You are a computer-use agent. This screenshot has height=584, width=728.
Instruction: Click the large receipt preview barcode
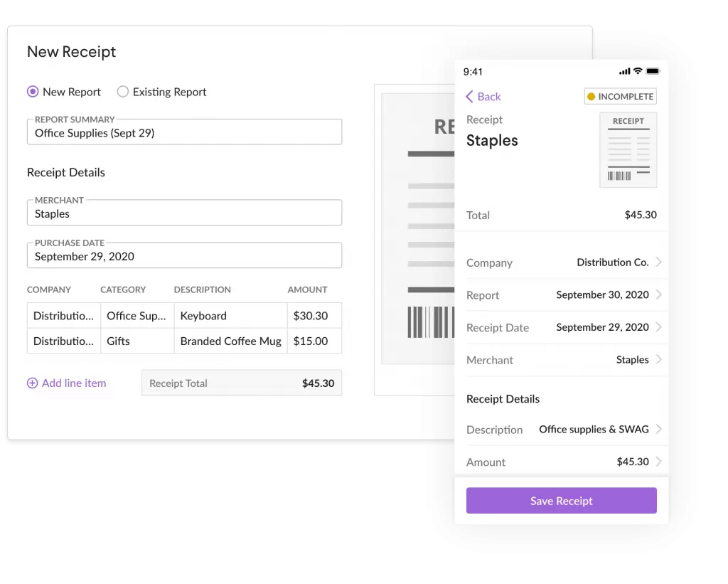(431, 322)
